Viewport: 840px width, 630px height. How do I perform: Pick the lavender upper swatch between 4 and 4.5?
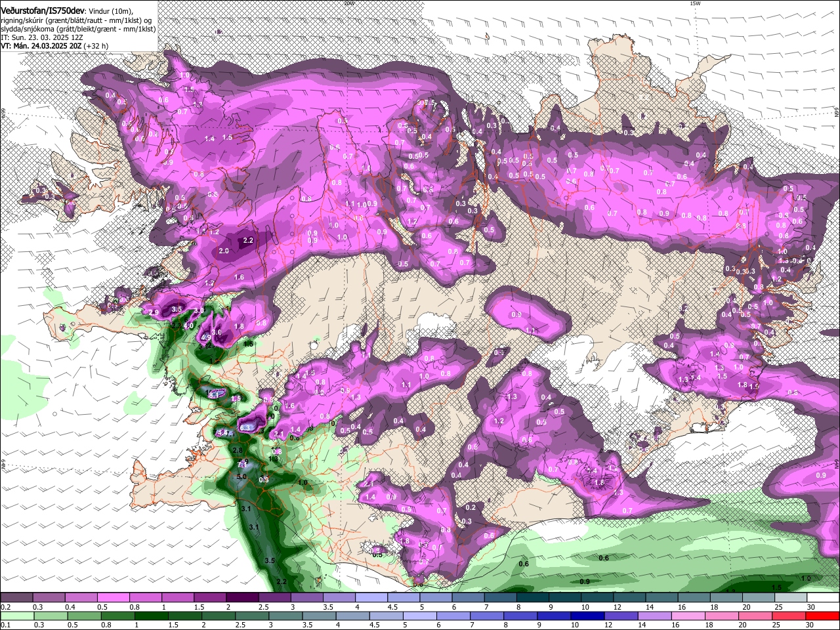click(371, 598)
